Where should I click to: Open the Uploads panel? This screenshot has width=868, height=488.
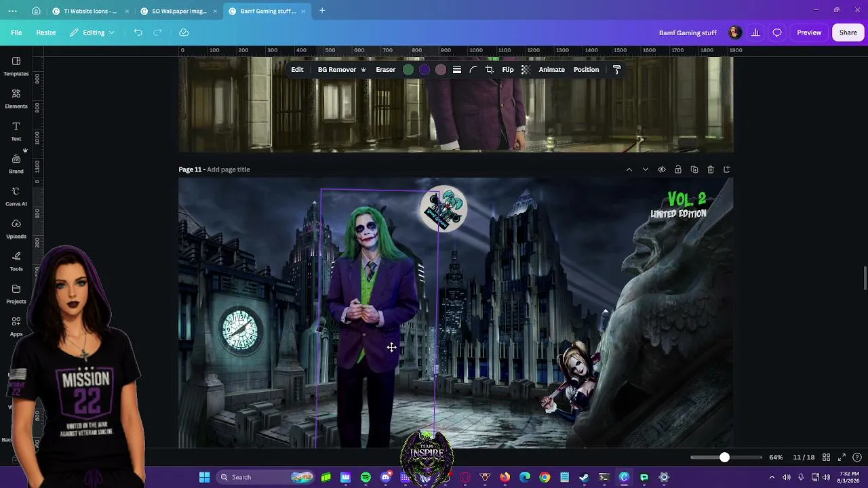tap(16, 229)
